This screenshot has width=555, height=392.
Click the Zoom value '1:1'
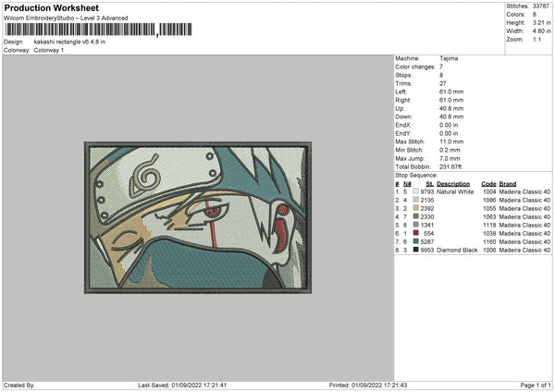(x=536, y=39)
